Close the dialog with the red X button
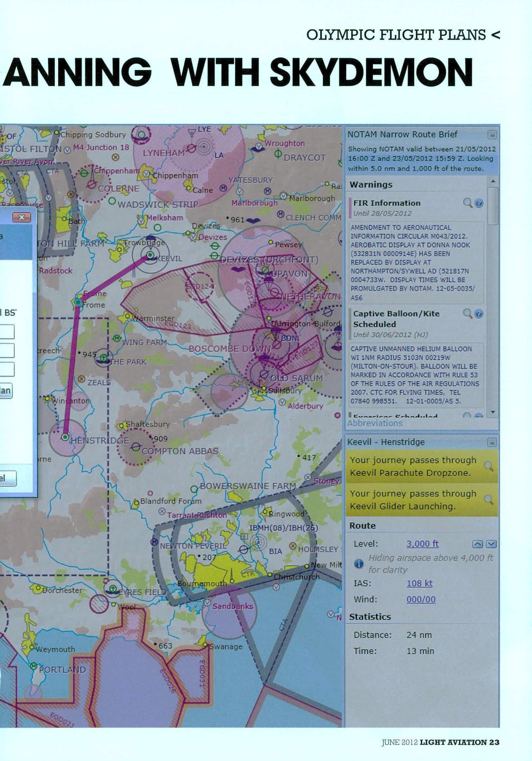 click(22, 217)
